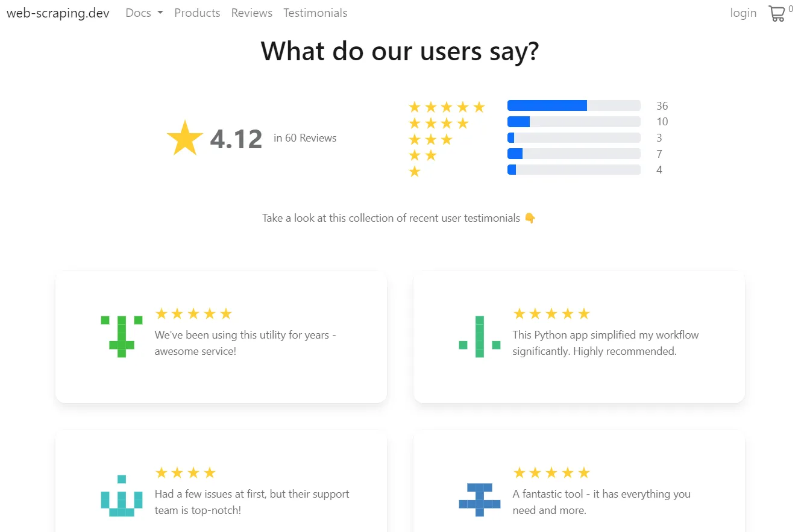Click the single star of the one-star rating row
810x532 pixels.
point(414,172)
